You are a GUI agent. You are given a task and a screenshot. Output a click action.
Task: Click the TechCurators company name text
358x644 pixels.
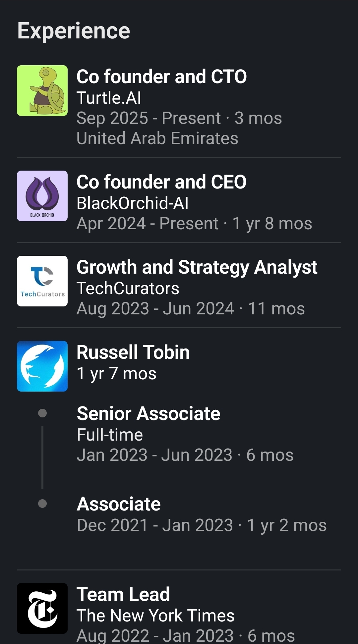click(128, 288)
